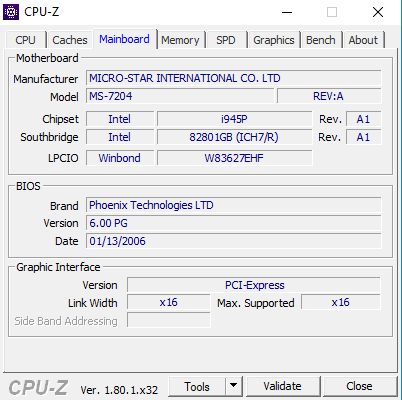Select the LPCIO model W83627EHF
The image size is (402, 400).
point(234,158)
